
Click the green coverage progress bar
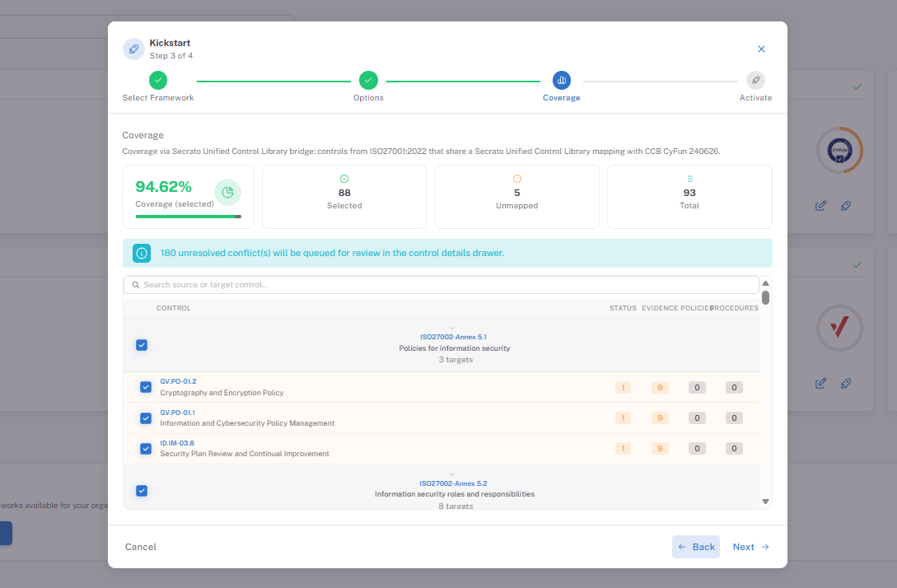tap(188, 217)
